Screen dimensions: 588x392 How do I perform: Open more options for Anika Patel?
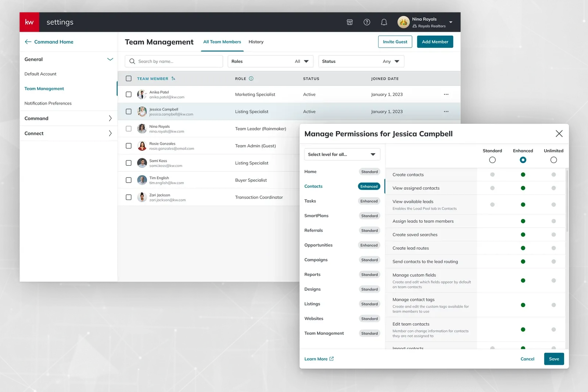[446, 94]
